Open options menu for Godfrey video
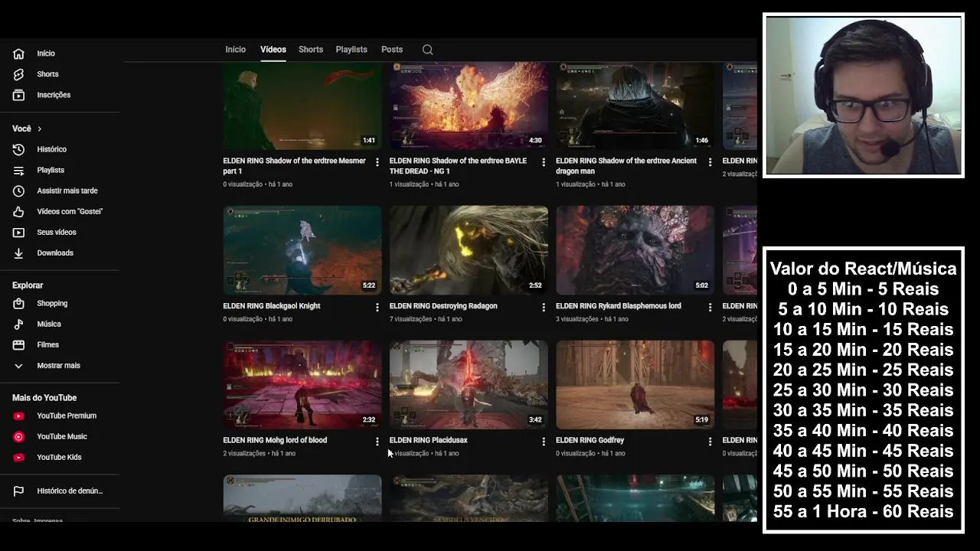980x551 pixels. [710, 442]
